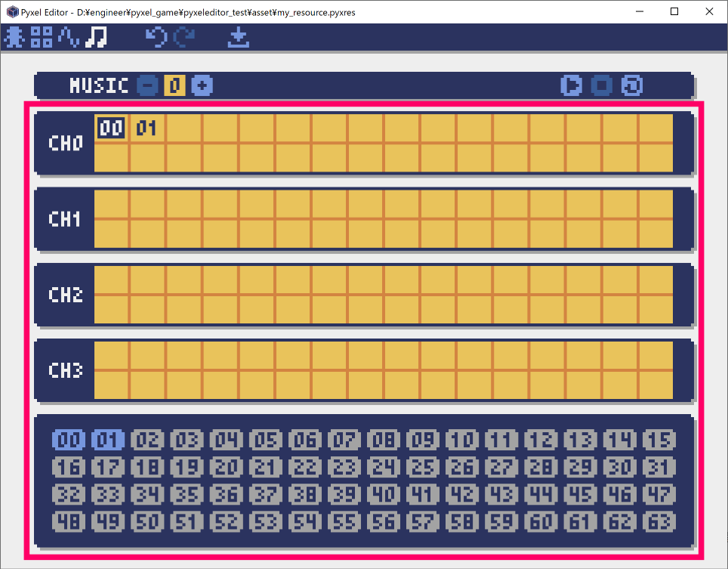Pick sound 02 from the sound picker
This screenshot has width=728, height=569.
[x=148, y=440]
